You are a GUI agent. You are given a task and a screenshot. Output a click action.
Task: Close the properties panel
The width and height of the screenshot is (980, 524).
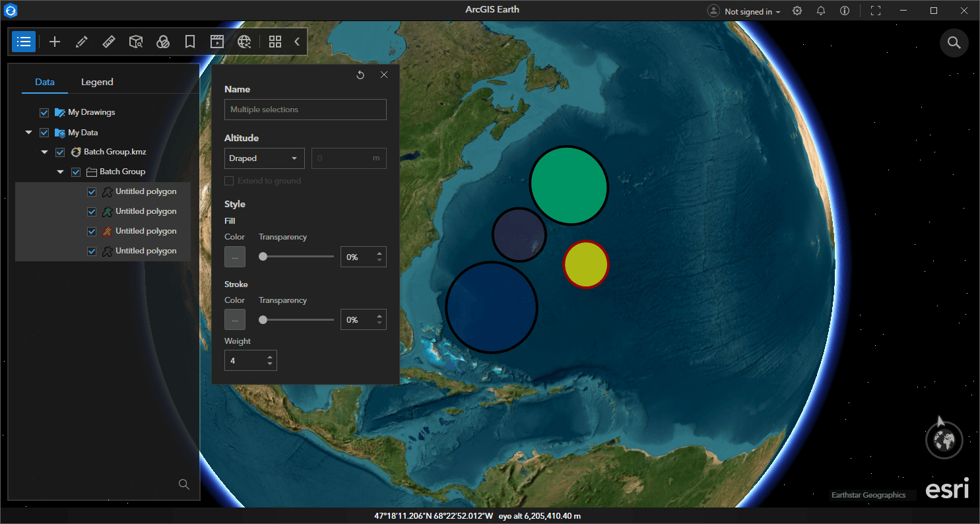pos(384,75)
